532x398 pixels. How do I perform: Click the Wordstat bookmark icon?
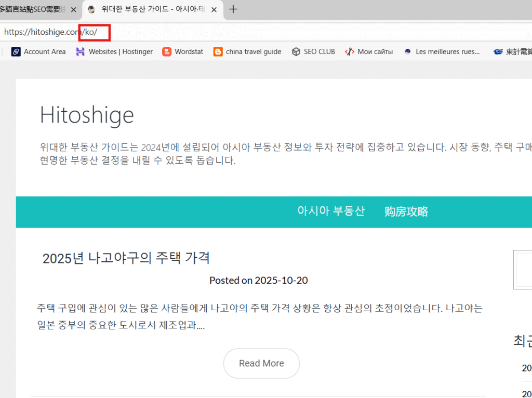[x=167, y=51]
